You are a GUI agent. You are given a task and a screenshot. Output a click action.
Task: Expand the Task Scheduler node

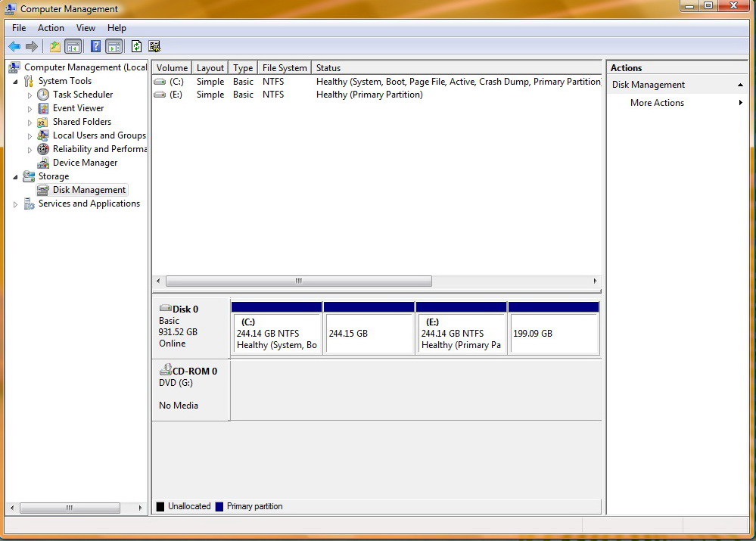point(30,95)
